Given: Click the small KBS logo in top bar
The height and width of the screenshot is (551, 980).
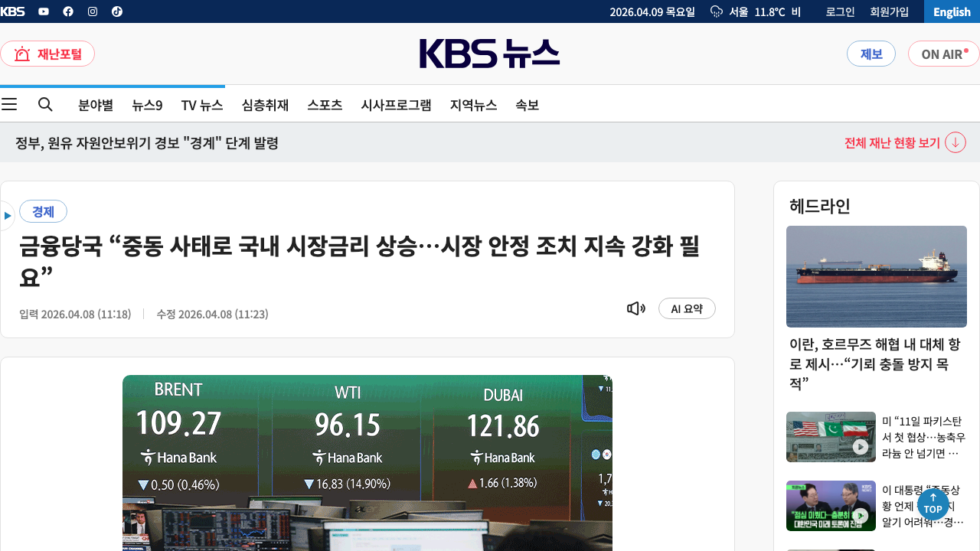Looking at the screenshot, I should (12, 11).
